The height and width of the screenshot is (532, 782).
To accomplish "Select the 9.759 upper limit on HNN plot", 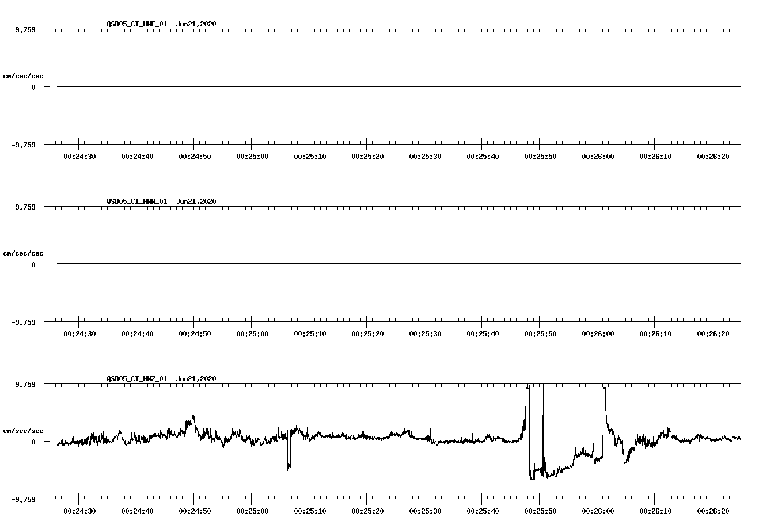I will click(25, 207).
